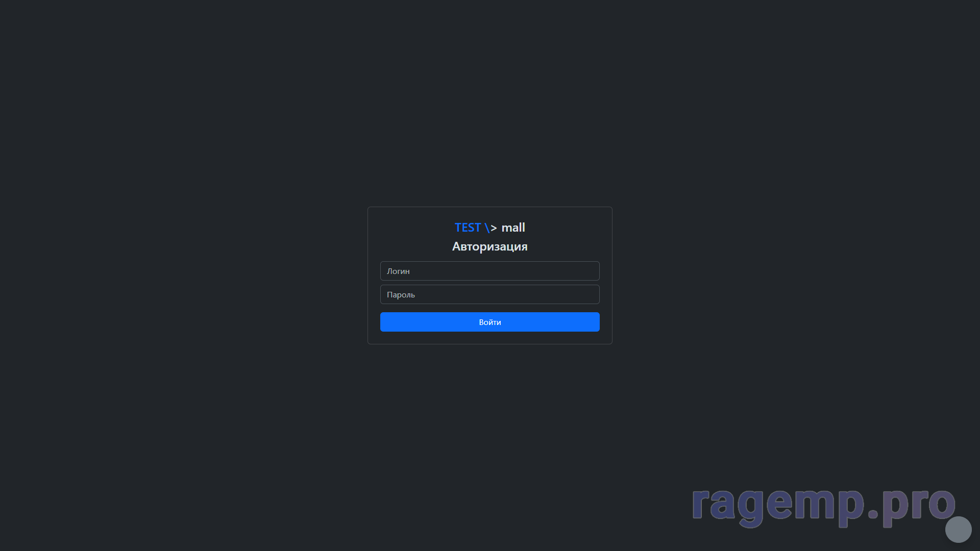
Task: Click the gray circular floating button
Action: tap(958, 529)
